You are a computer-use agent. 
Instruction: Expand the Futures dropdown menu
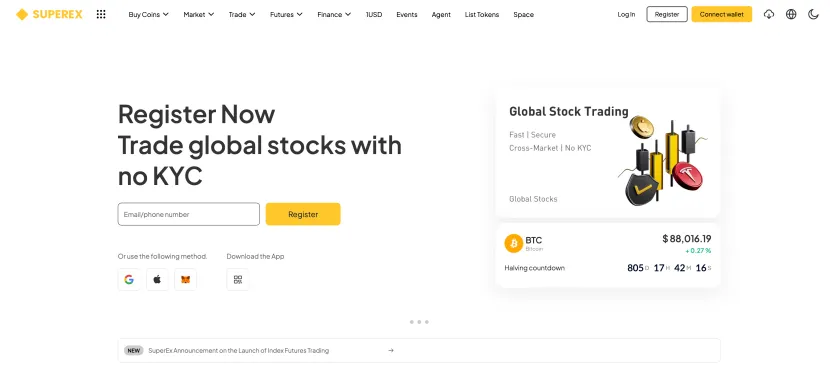click(286, 14)
